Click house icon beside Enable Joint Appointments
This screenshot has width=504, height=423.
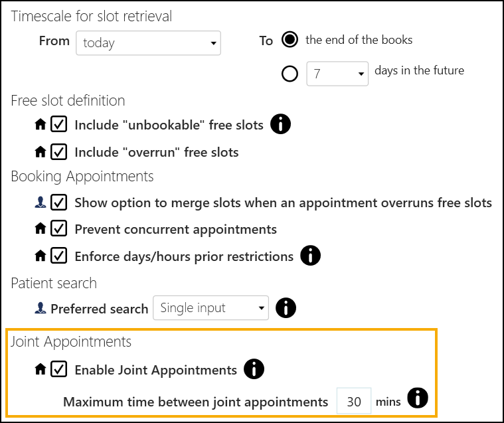[41, 370]
